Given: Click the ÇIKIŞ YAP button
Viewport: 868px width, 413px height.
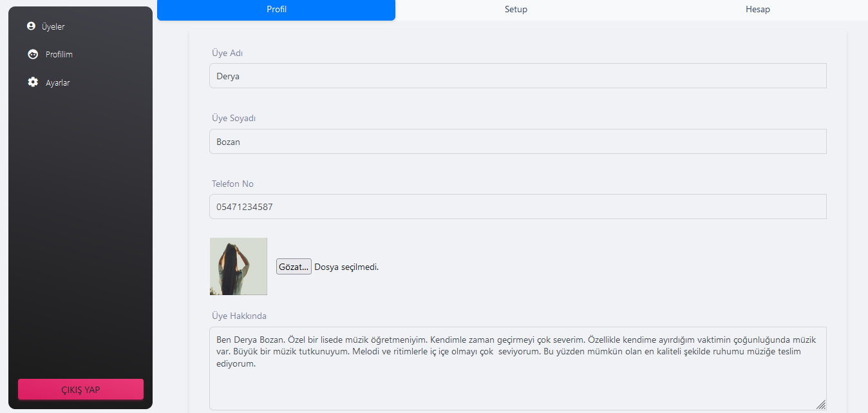Looking at the screenshot, I should click(80, 389).
